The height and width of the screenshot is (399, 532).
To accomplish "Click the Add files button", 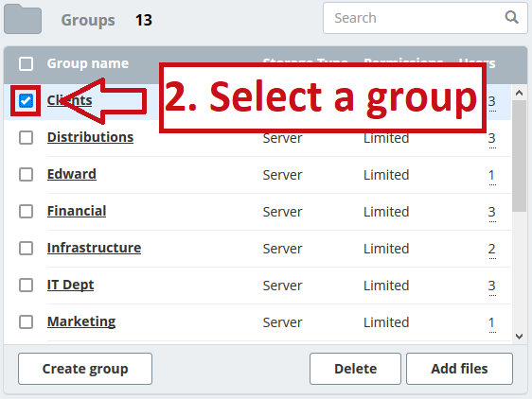I will [459, 369].
